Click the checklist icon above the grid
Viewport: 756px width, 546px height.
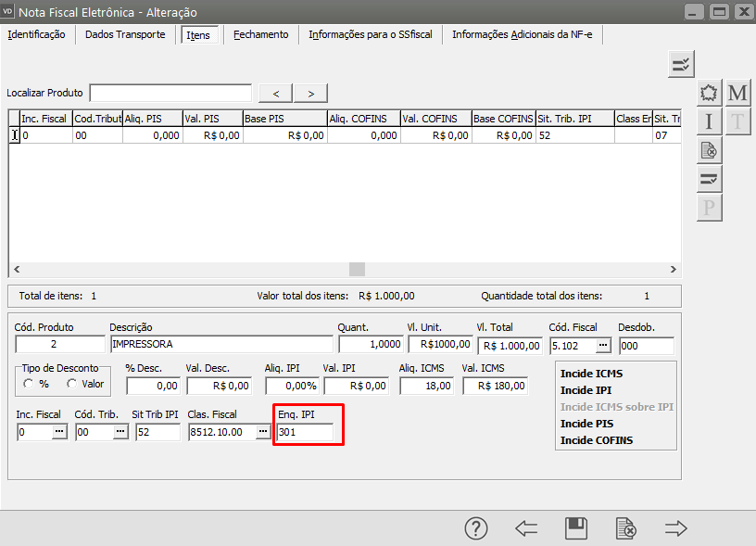681,64
